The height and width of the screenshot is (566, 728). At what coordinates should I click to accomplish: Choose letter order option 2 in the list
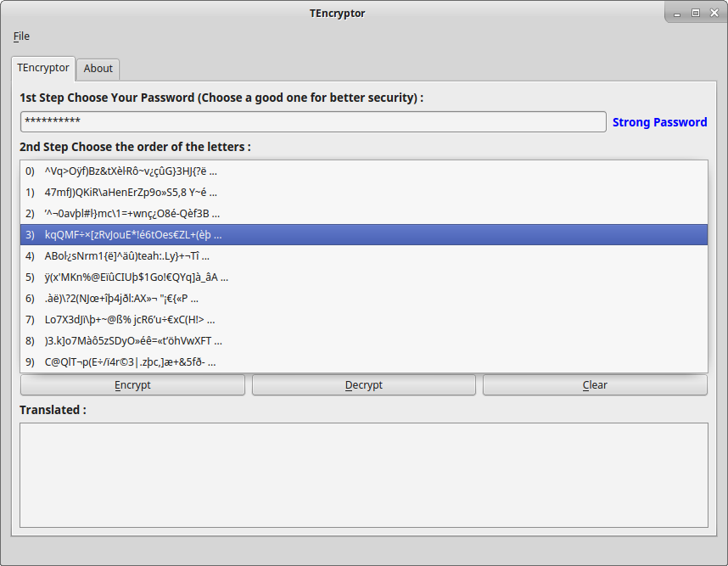coord(364,214)
